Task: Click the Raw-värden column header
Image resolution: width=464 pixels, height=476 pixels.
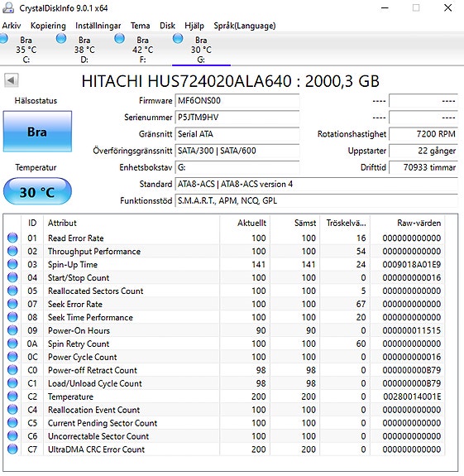Action: tap(407, 224)
